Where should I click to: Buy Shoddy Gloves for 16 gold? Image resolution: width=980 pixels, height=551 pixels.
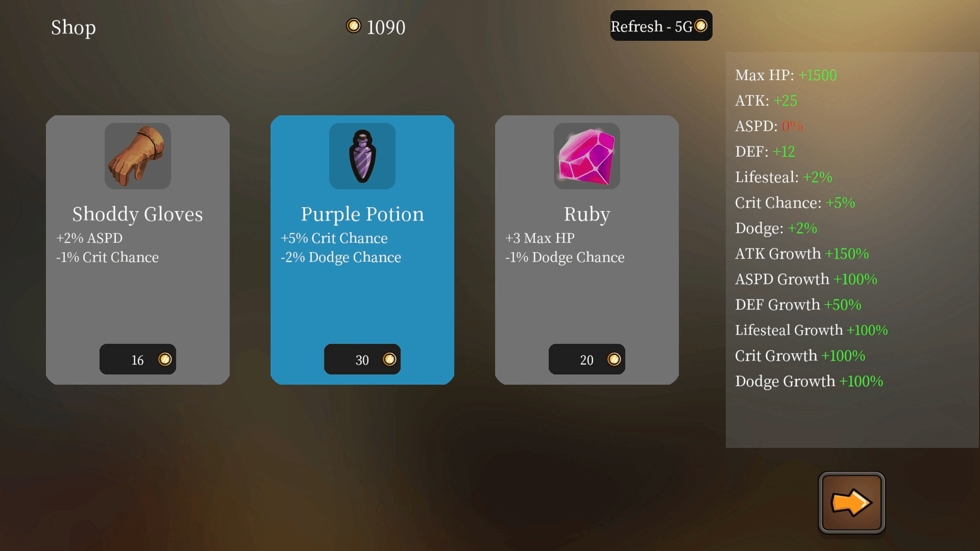pyautogui.click(x=137, y=359)
